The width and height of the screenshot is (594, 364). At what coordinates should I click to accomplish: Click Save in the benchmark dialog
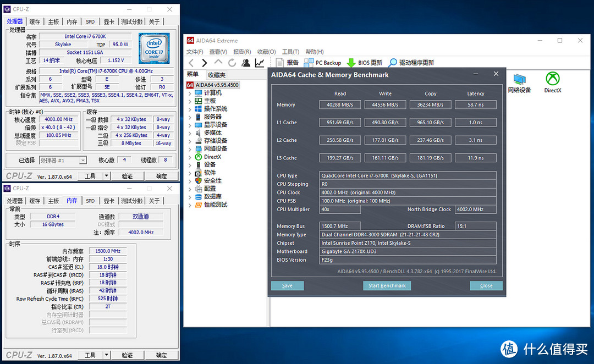coord(287,285)
